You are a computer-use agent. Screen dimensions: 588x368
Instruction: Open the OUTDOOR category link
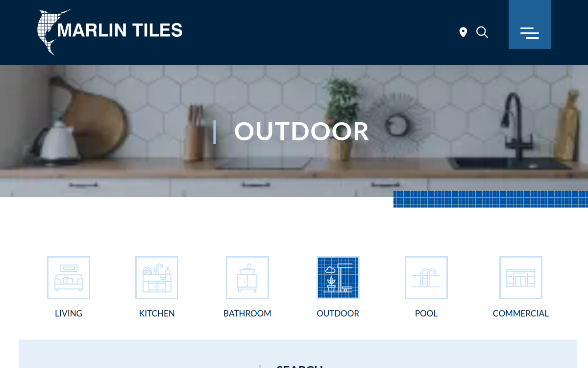point(338,314)
